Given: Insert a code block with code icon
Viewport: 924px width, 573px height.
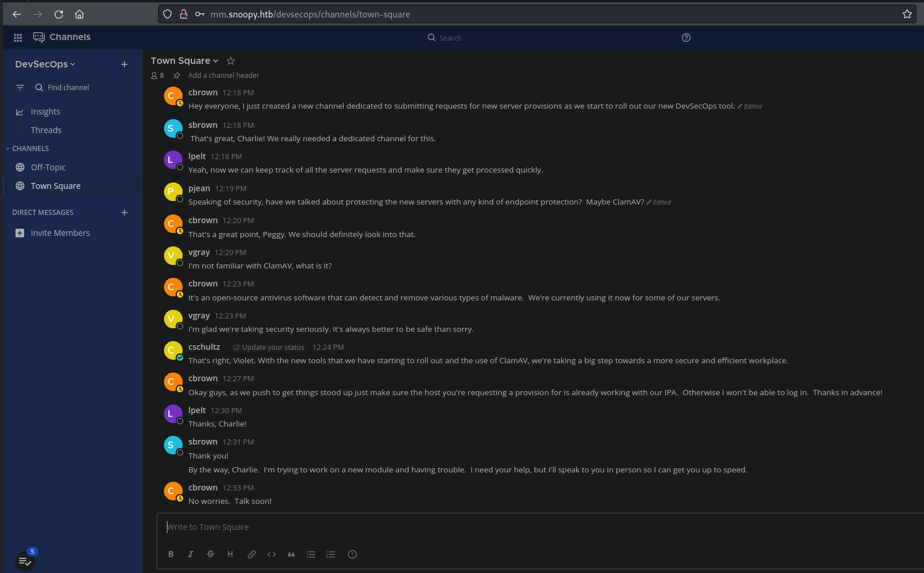Looking at the screenshot, I should point(272,554).
